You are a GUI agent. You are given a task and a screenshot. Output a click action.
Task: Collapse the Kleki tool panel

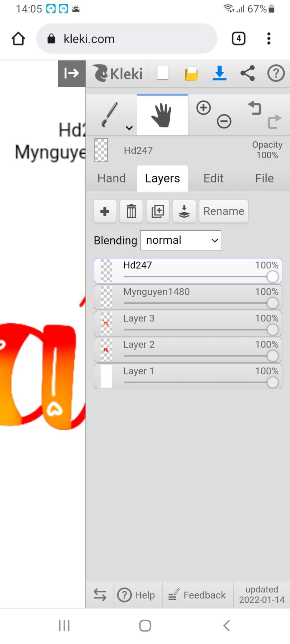pos(72,73)
